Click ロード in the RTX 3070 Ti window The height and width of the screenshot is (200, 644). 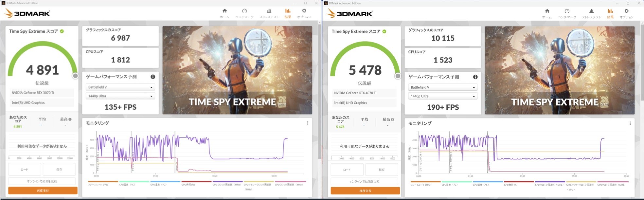[x=25, y=170]
